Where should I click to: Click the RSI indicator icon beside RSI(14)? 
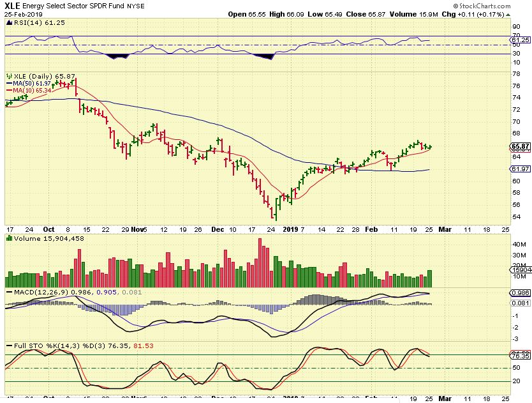click(9, 23)
